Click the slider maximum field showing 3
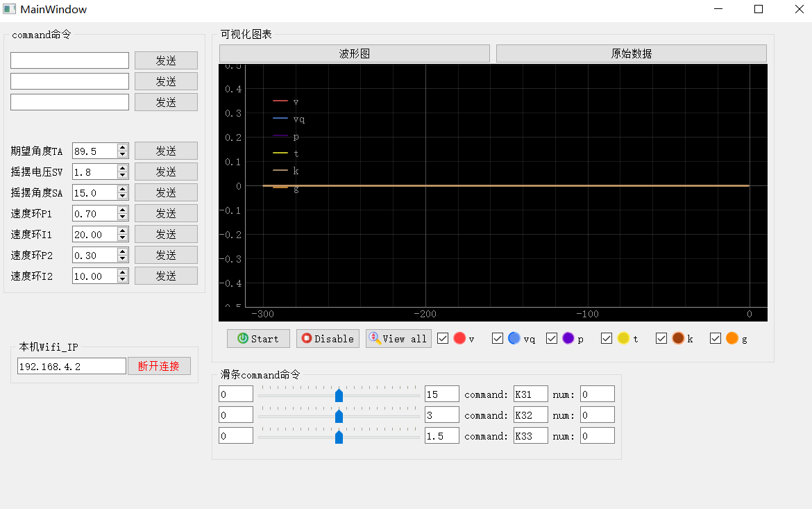Image resolution: width=812 pixels, height=509 pixels. [x=441, y=415]
